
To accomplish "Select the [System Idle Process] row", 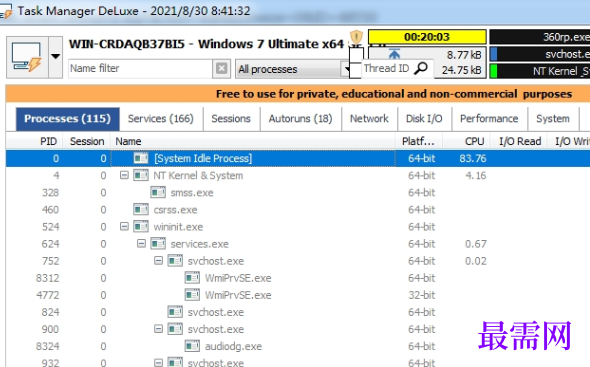I will pos(298,158).
